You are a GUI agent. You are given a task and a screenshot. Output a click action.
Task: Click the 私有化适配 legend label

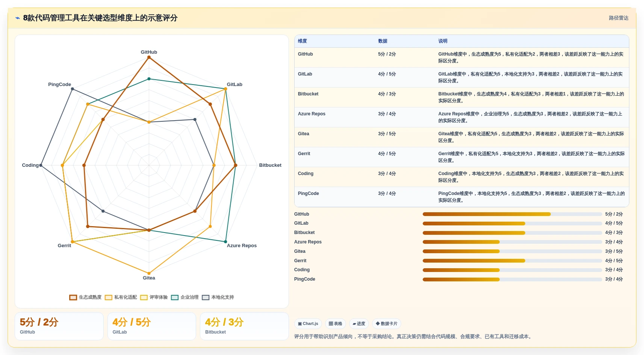(125, 297)
